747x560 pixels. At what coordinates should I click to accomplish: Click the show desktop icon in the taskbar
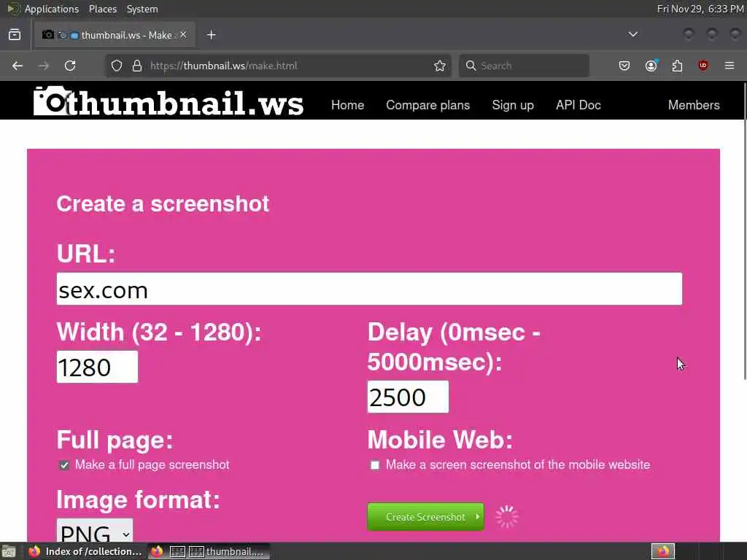click(x=9, y=551)
